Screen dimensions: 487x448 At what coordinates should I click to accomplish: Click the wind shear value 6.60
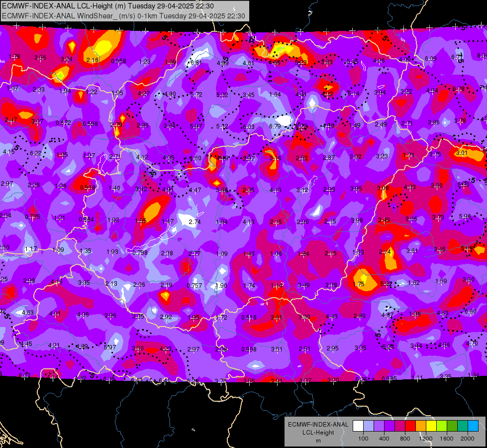pyautogui.click(x=470, y=312)
